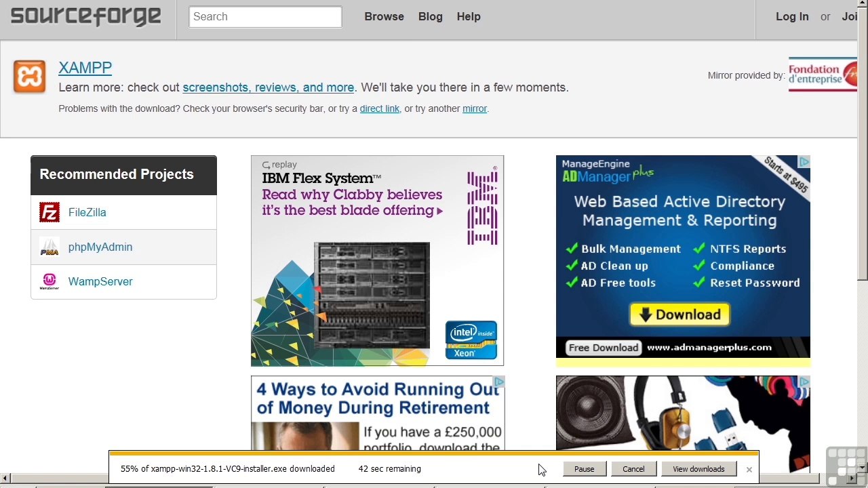This screenshot has height=488, width=868.
Task: Open the Browse menu
Action: 384,17
